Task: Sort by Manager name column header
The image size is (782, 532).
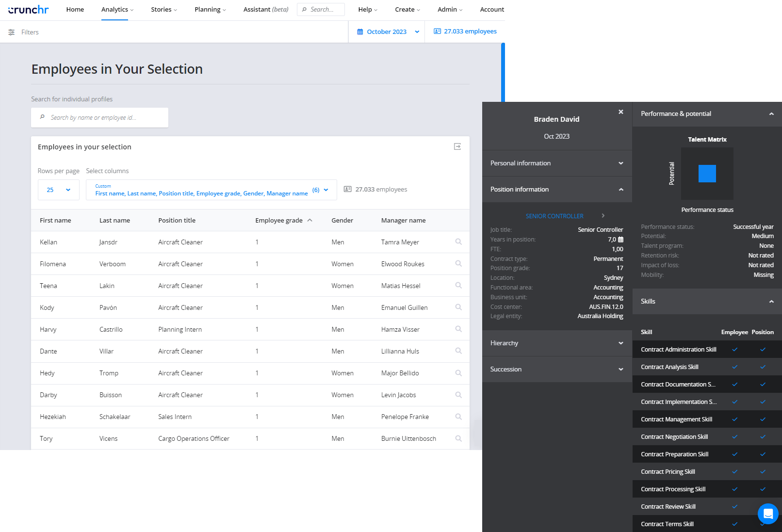Action: point(403,221)
